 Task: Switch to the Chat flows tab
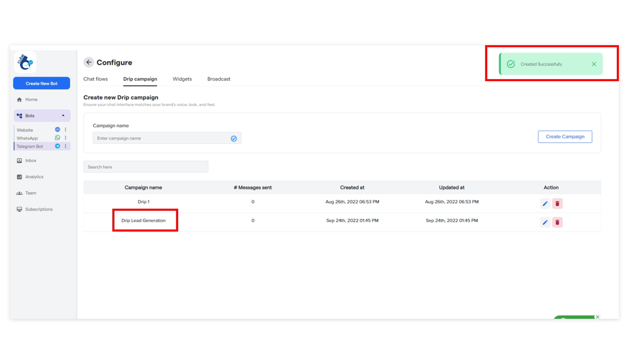(95, 79)
